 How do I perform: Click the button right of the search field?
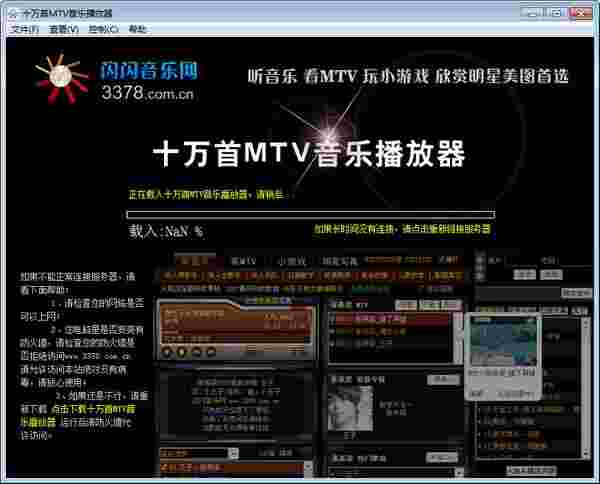tap(577, 293)
